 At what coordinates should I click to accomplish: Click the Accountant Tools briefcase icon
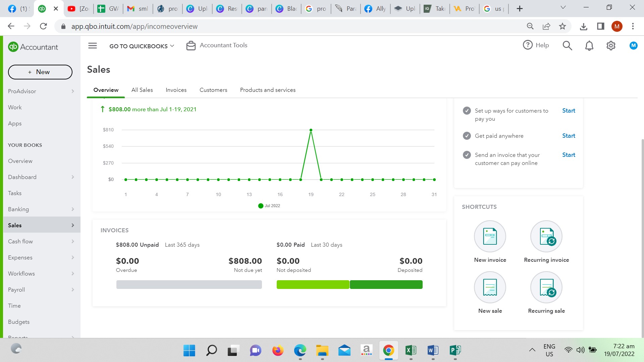(191, 46)
